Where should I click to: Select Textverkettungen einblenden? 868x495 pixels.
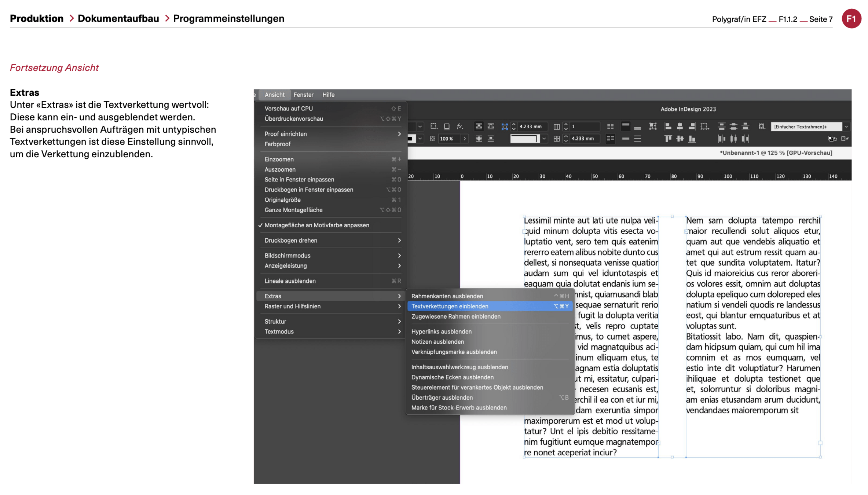(x=450, y=306)
